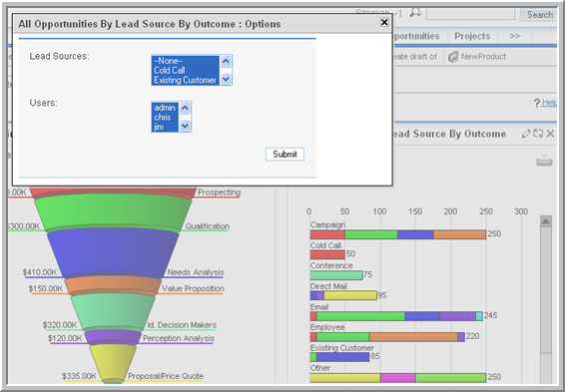This screenshot has height=392, width=565.
Task: Click the Campaign bar total 250
Action: 494,234
